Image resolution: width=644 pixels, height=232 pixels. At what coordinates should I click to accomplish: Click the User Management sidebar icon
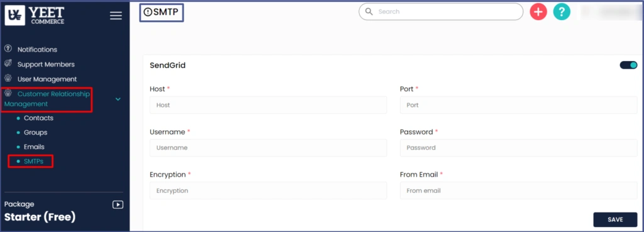(8, 78)
